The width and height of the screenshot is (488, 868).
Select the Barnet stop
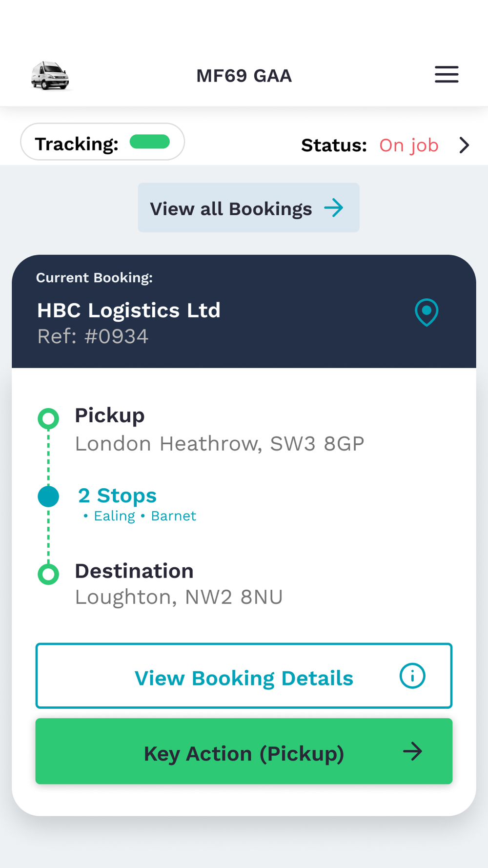tap(173, 516)
